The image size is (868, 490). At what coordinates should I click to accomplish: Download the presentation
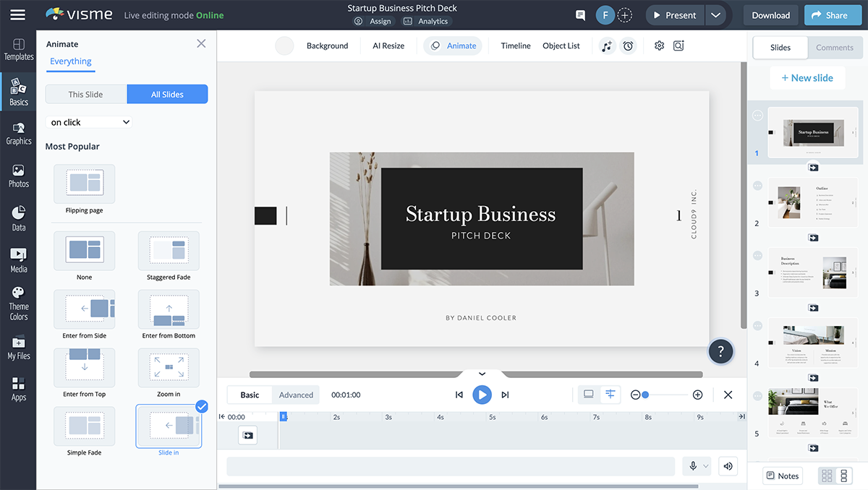point(770,14)
